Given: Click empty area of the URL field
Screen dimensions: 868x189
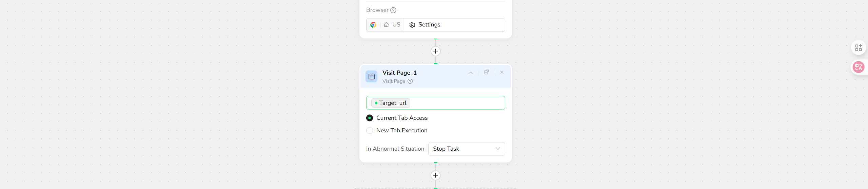Looking at the screenshot, I should click(x=458, y=103).
